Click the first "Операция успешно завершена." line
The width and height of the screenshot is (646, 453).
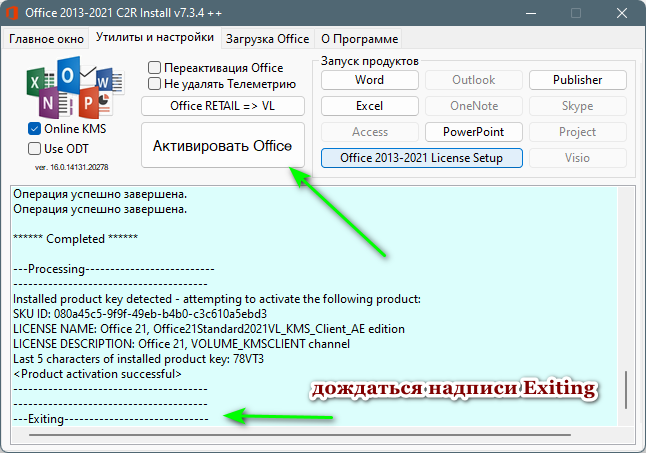[x=100, y=194]
